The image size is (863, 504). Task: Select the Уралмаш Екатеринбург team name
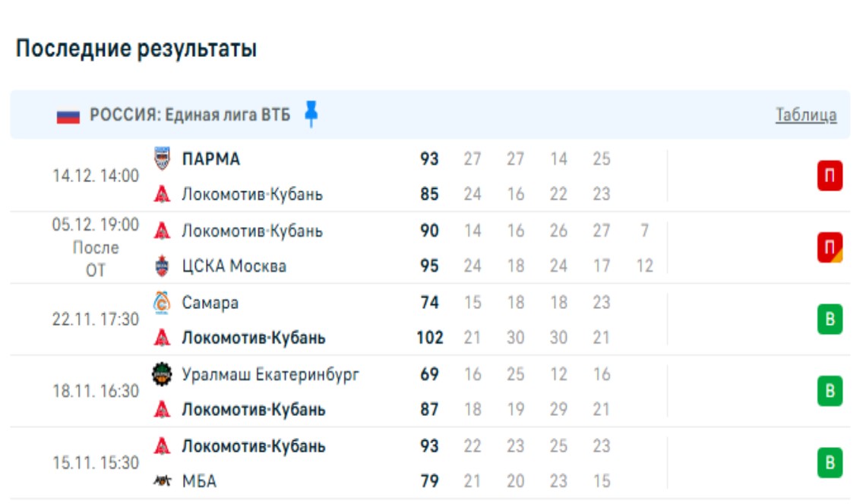(270, 374)
